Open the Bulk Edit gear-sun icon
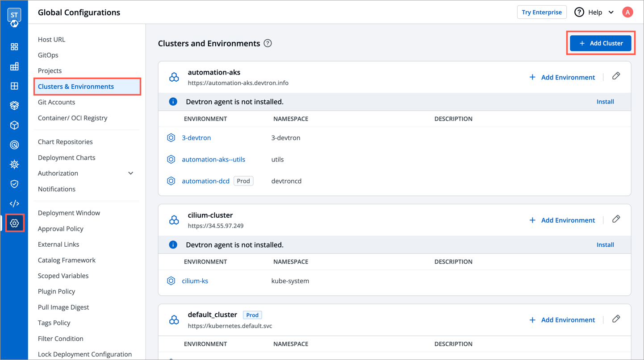Viewport: 644px width, 360px height. 14,164
